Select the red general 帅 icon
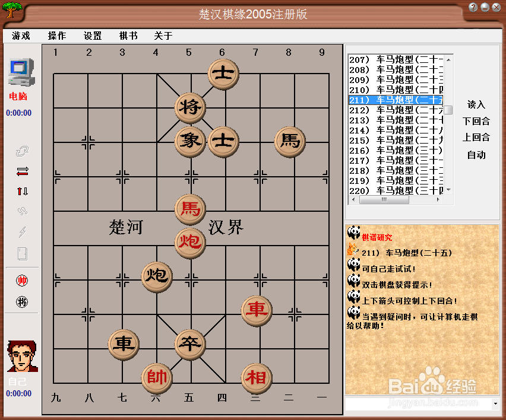Image resolution: width=506 pixels, height=420 pixels. [x=22, y=280]
